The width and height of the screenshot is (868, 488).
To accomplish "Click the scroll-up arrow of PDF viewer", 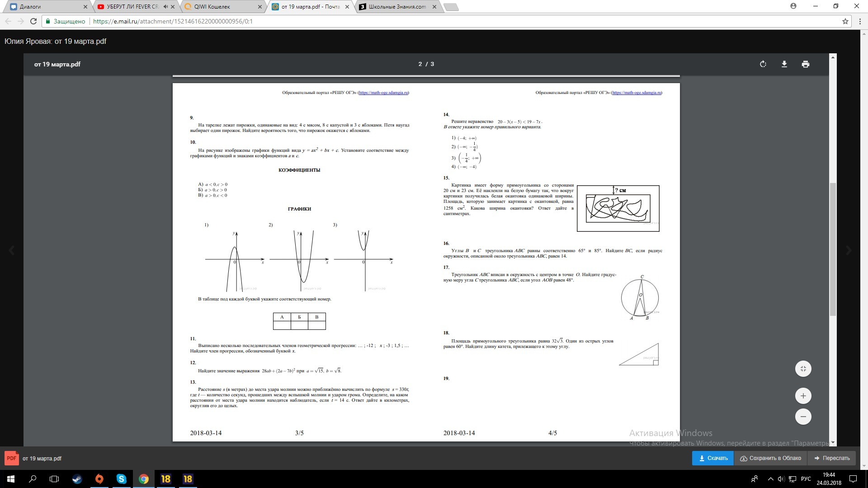I will click(x=833, y=57).
